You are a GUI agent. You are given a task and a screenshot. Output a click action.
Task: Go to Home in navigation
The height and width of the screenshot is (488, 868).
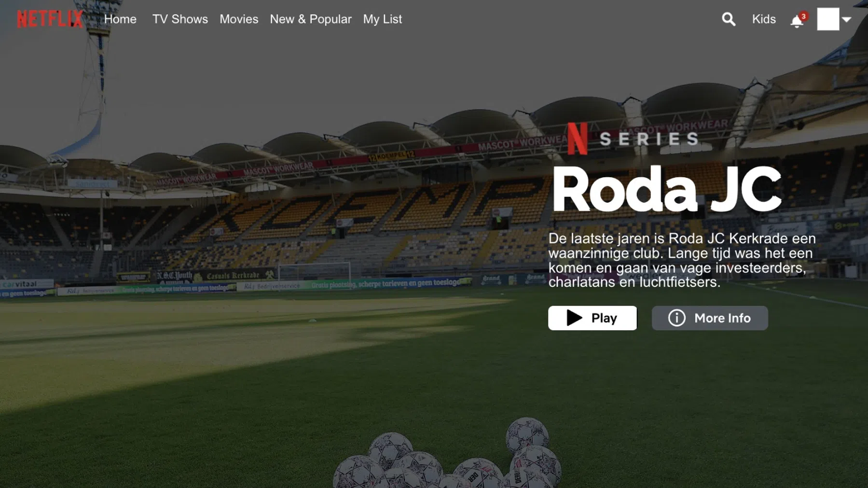point(120,19)
